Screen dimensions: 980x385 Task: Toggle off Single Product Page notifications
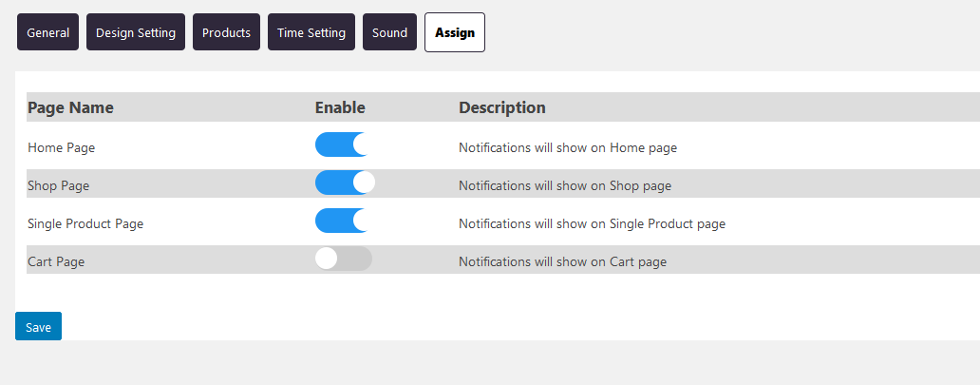(x=342, y=221)
